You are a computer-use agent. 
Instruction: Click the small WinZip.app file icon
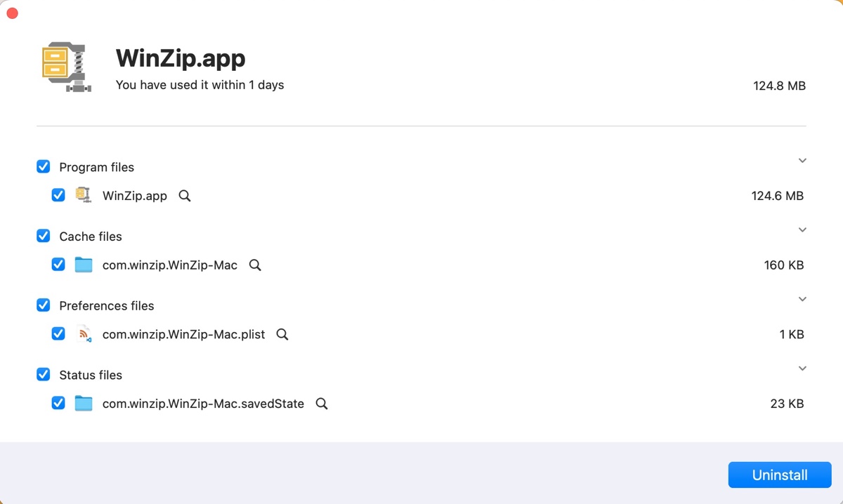pos(84,196)
